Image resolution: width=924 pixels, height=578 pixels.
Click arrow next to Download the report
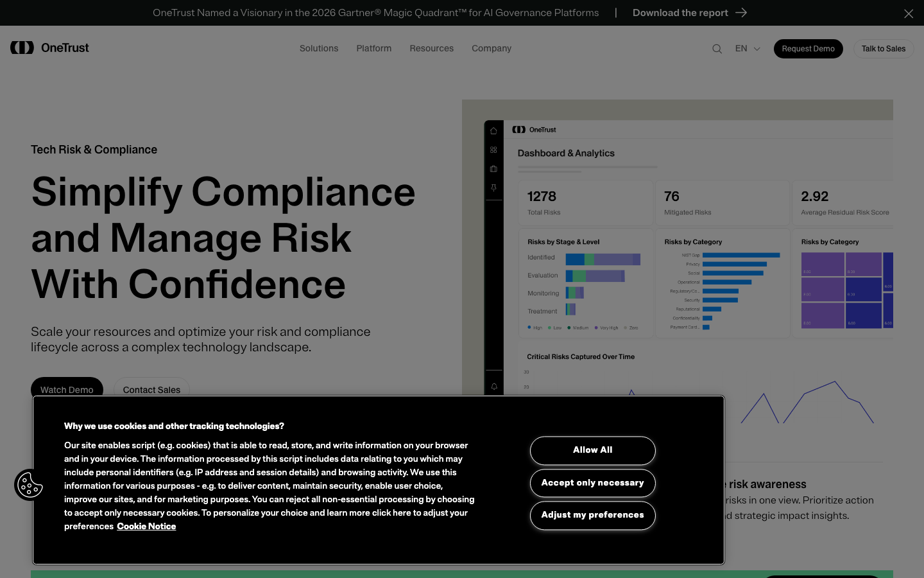(x=741, y=13)
